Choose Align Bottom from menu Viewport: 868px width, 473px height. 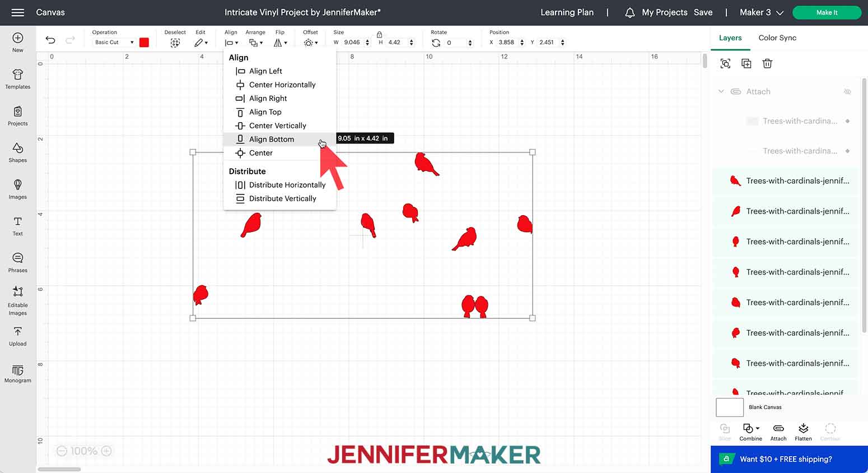point(279,139)
